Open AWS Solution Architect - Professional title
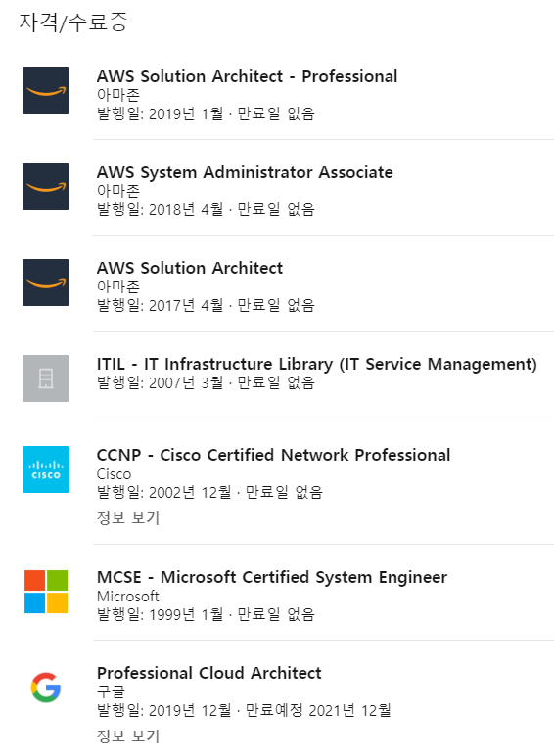Image resolution: width=554 pixels, height=756 pixels. tap(247, 76)
